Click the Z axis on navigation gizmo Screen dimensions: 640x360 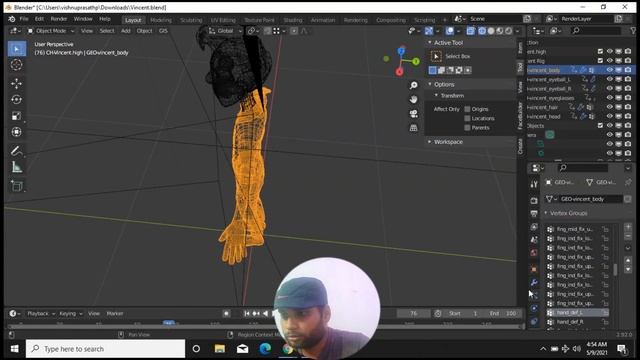coord(401,51)
